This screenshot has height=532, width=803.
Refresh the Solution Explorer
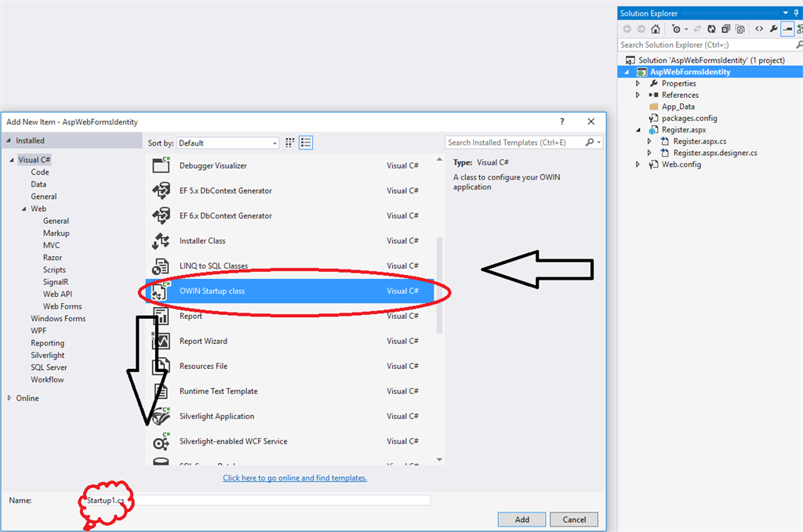click(711, 29)
